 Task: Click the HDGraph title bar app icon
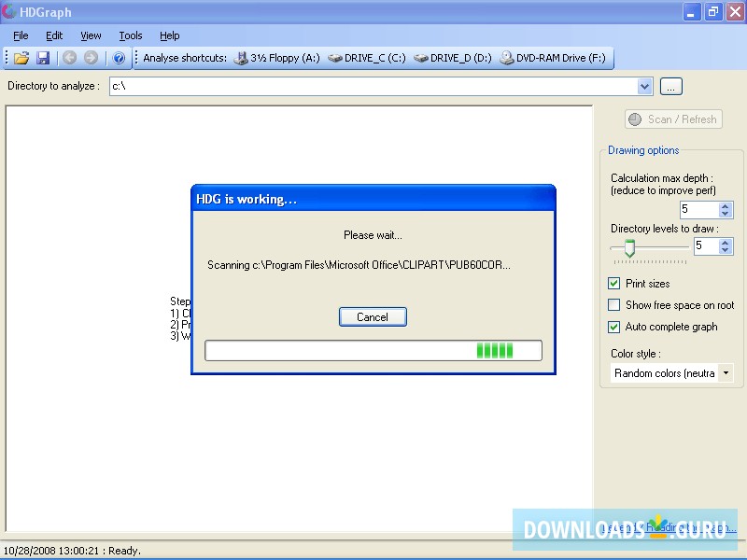pos(8,11)
